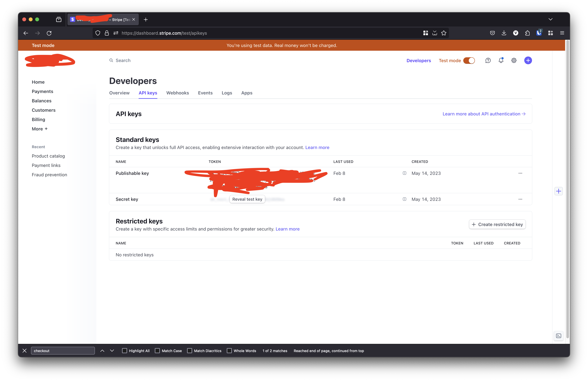
Task: Open Stripe notifications bell
Action: [x=501, y=60]
